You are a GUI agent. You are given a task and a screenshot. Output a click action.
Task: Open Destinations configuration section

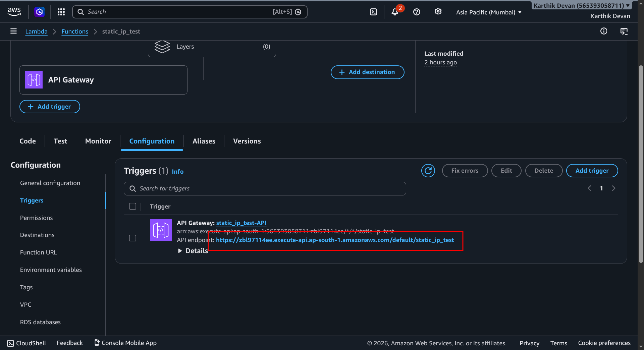pyautogui.click(x=37, y=235)
